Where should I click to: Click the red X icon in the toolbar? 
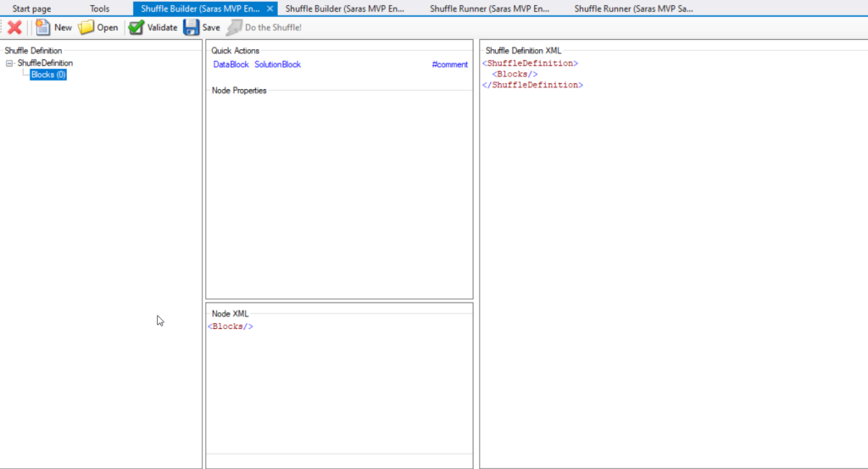coord(14,27)
